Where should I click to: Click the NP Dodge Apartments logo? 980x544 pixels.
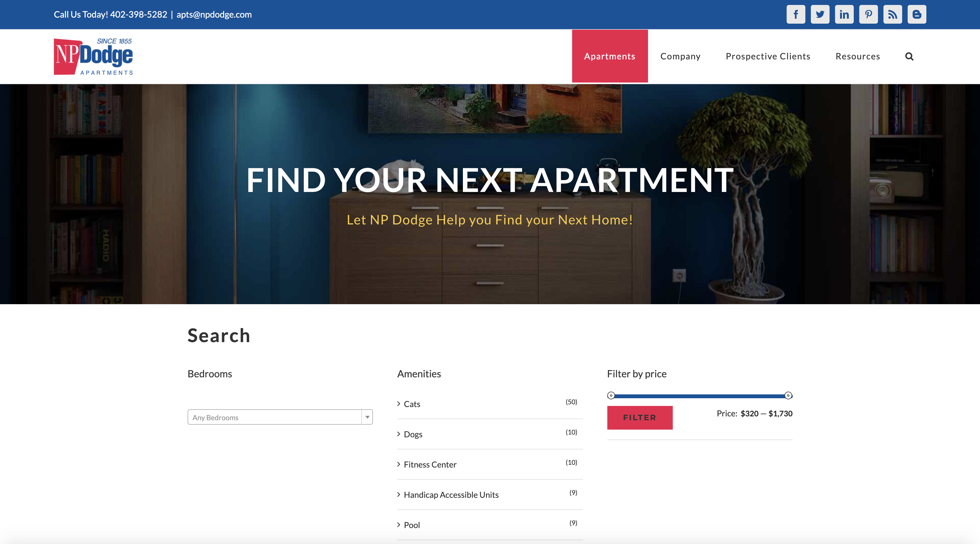click(93, 56)
